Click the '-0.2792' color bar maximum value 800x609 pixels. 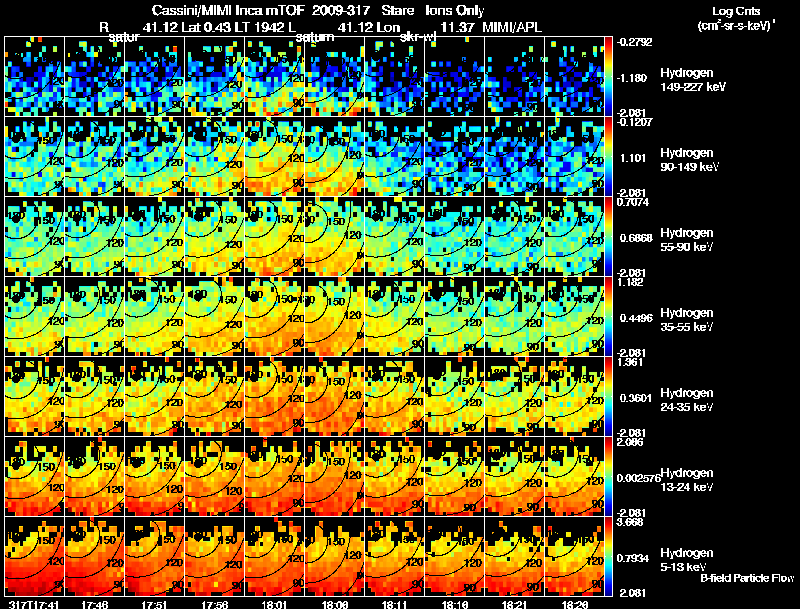(634, 42)
